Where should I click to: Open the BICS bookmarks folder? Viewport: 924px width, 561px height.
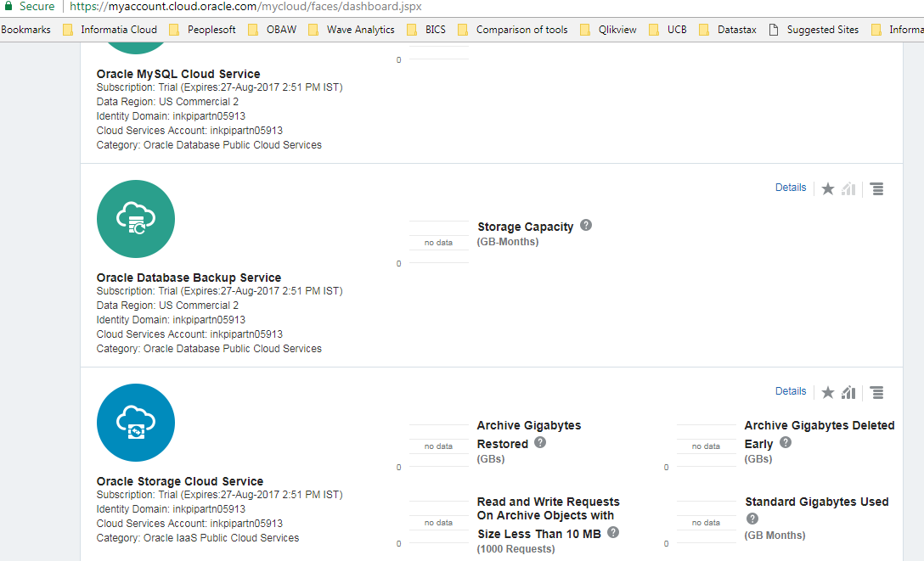pyautogui.click(x=433, y=29)
